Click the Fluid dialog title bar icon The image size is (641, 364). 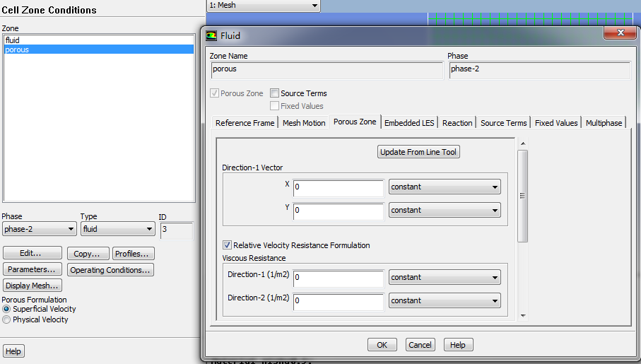pos(211,36)
